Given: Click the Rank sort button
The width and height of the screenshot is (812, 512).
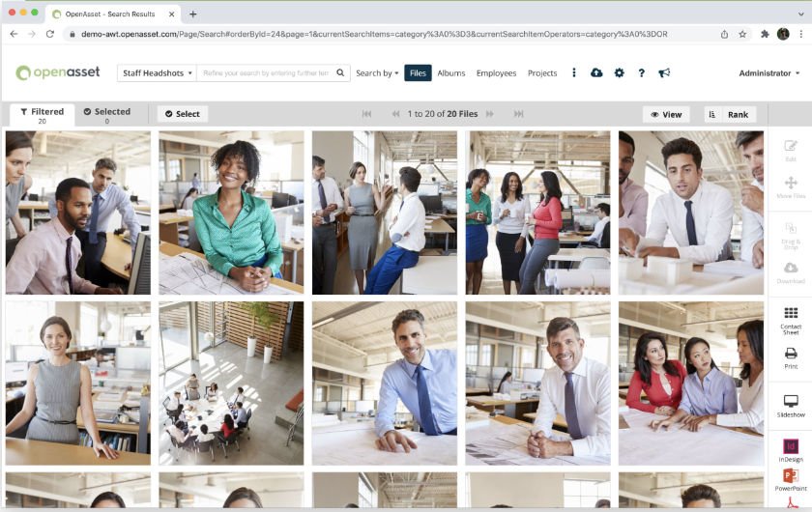Looking at the screenshot, I should [738, 114].
